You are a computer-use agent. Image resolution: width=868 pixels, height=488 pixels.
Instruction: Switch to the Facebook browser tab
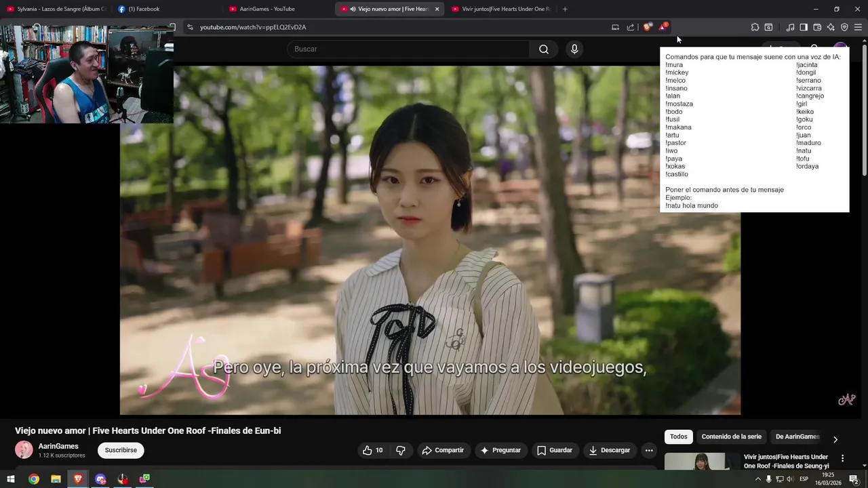click(167, 9)
